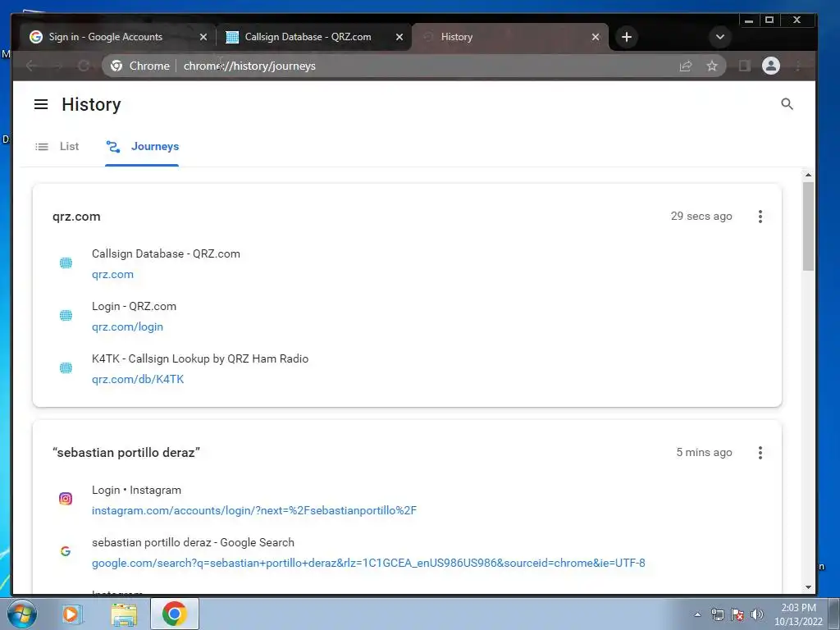Screen dimensions: 840x630
Task: Open Chrome three-dot menu
Action: click(798, 66)
